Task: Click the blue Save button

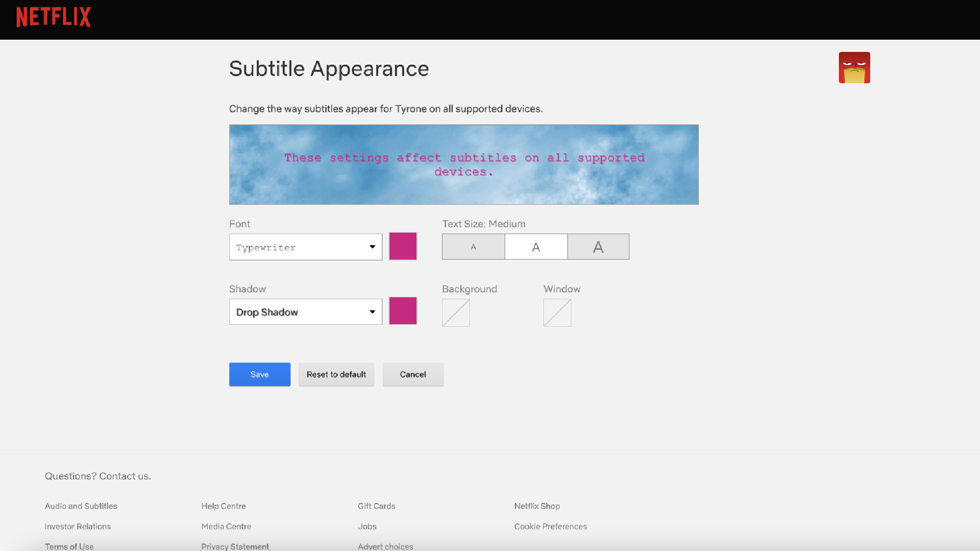Action: tap(260, 375)
